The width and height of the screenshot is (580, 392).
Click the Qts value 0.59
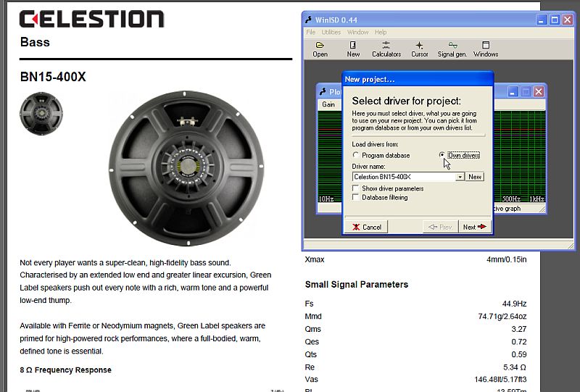pyautogui.click(x=519, y=354)
